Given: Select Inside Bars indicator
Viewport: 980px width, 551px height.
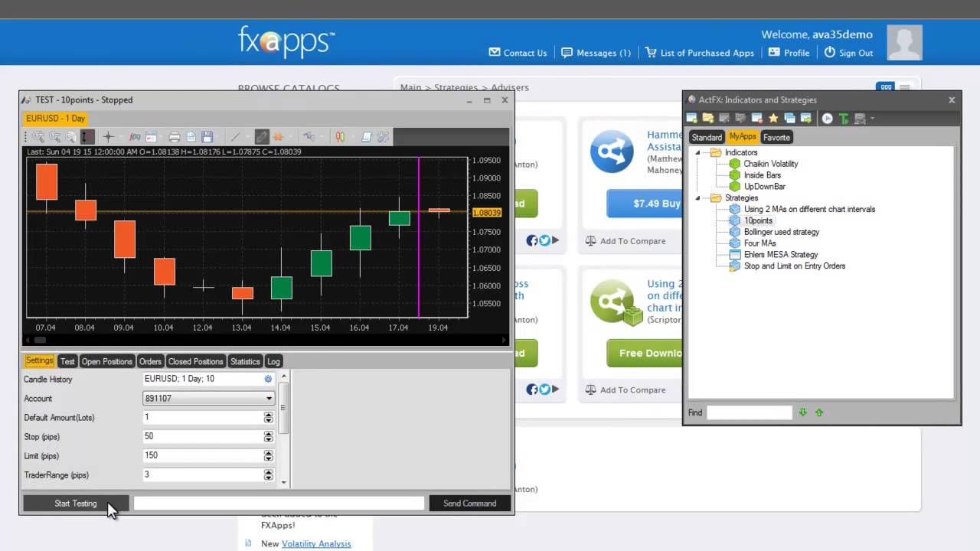Looking at the screenshot, I should (x=762, y=175).
